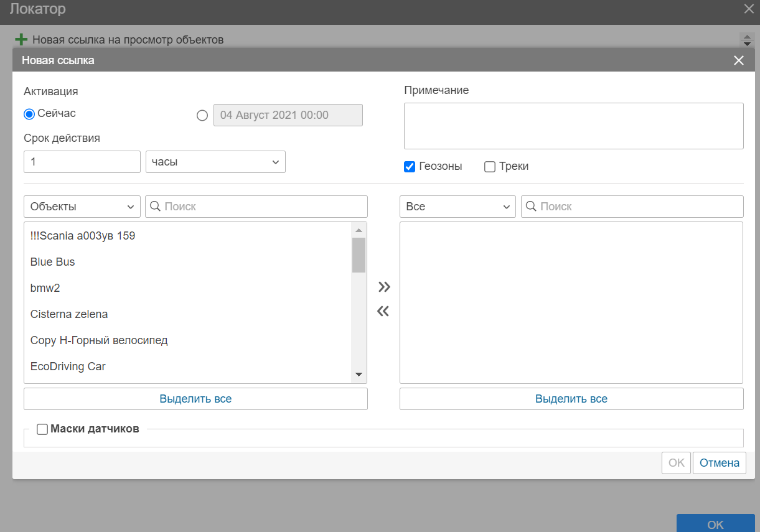Viewport: 760px width, 532px height.
Task: Enable the Маски датчиков checkbox
Action: 42,429
